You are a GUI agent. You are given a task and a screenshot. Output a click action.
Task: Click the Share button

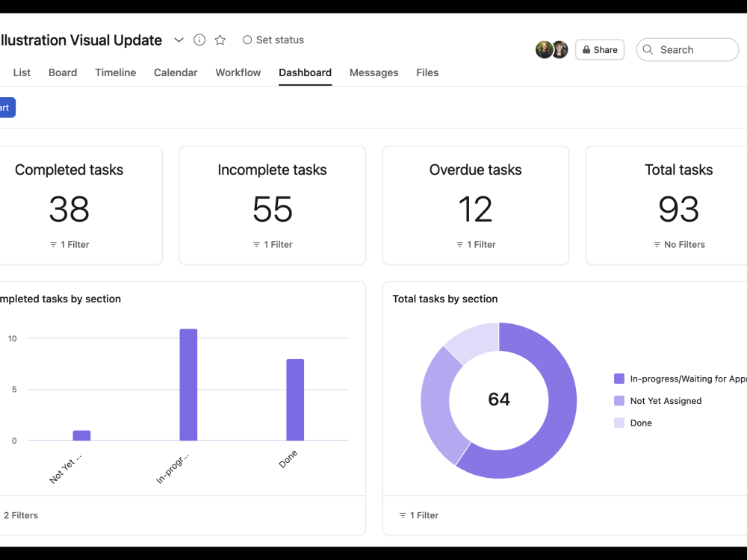(x=600, y=49)
